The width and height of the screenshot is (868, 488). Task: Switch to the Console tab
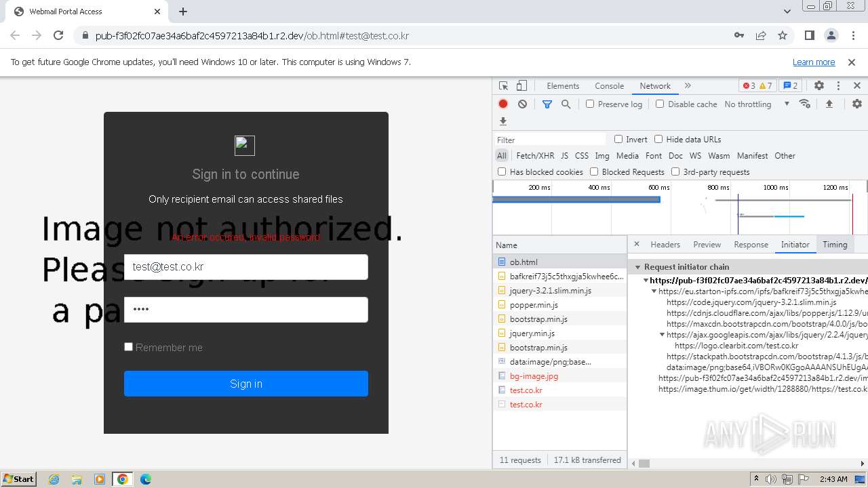tap(609, 86)
